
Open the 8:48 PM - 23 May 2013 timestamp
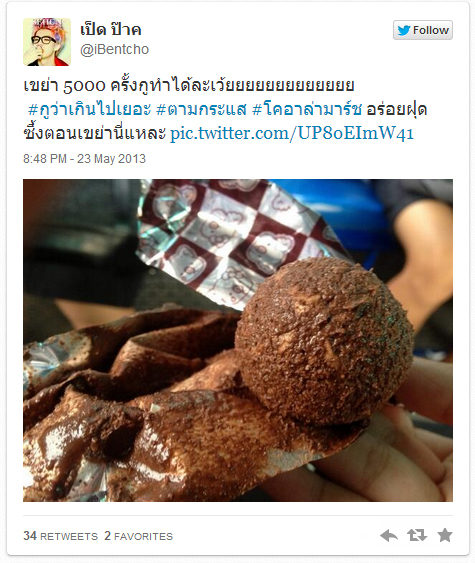pyautogui.click(x=84, y=159)
